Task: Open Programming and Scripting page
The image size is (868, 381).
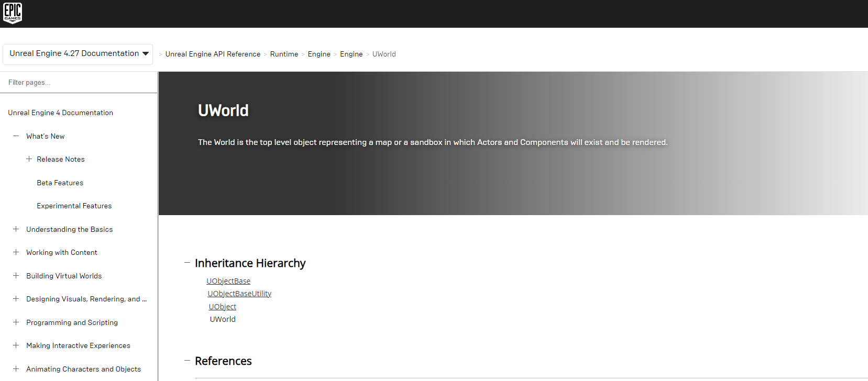Action: [x=72, y=322]
